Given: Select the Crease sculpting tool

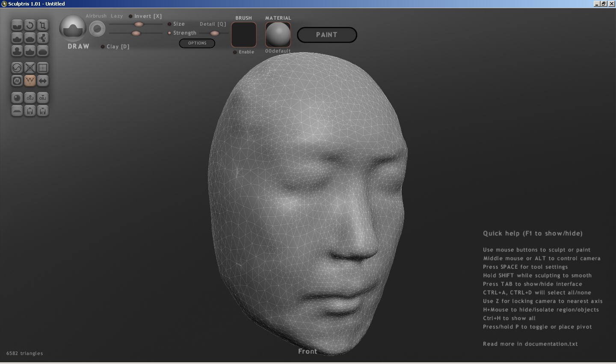Looking at the screenshot, I should (x=17, y=25).
